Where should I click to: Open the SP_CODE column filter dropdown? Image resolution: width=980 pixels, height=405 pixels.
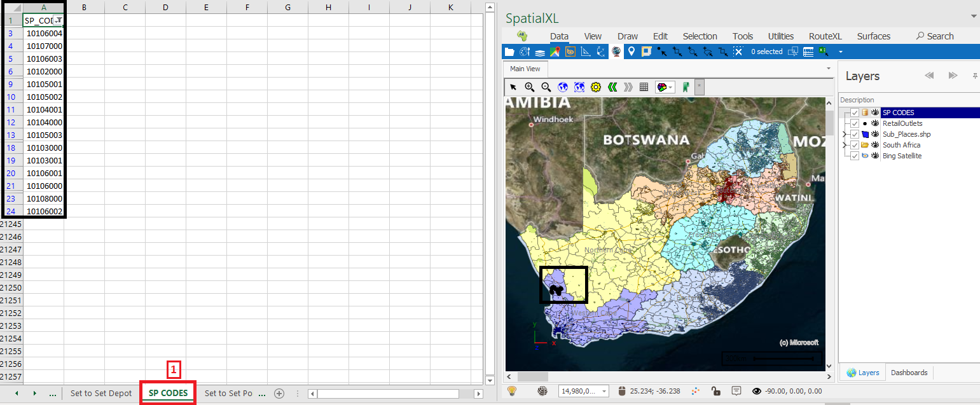[58, 20]
